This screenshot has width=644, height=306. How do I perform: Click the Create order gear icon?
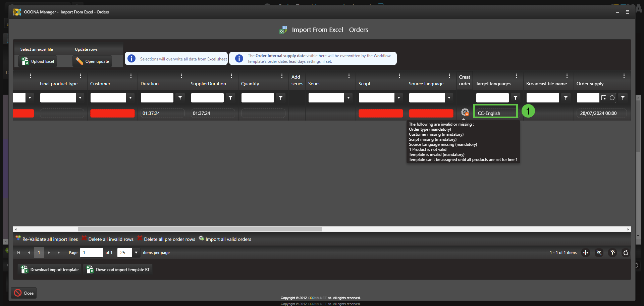465,113
